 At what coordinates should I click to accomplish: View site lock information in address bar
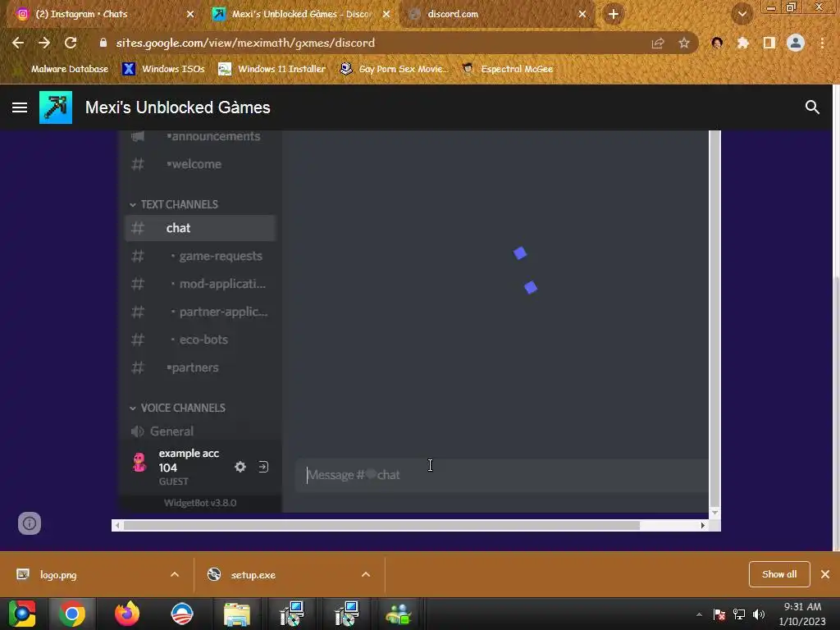tap(103, 43)
